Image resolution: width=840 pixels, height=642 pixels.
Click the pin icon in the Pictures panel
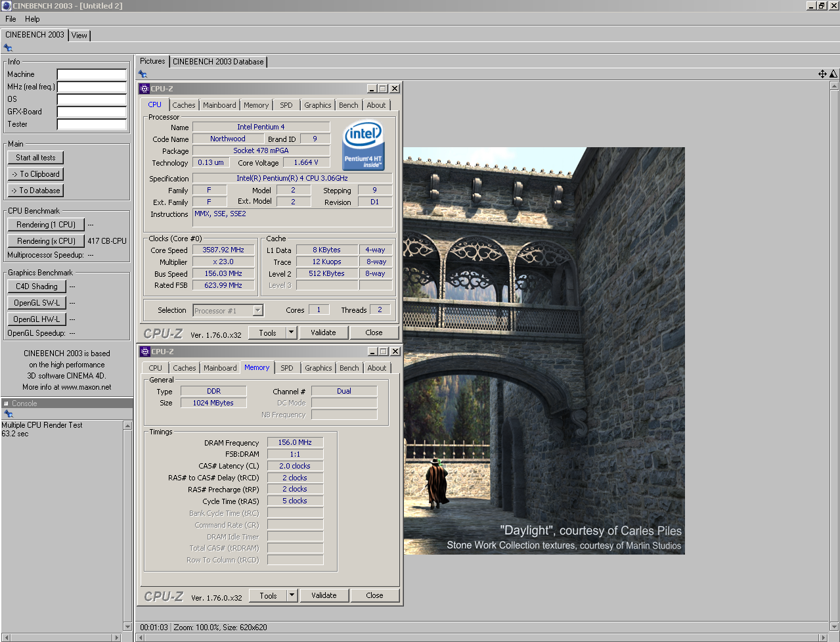143,74
